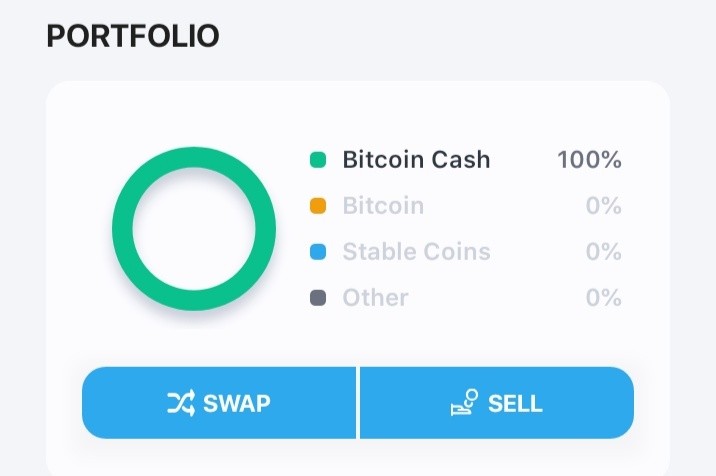Select the orange Bitcoin swatch
716x476 pixels.
318,206
